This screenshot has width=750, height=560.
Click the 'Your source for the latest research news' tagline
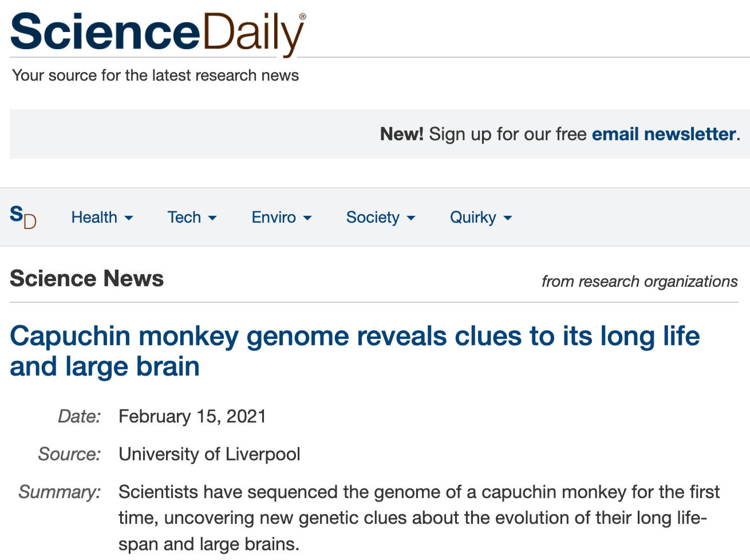click(x=156, y=76)
